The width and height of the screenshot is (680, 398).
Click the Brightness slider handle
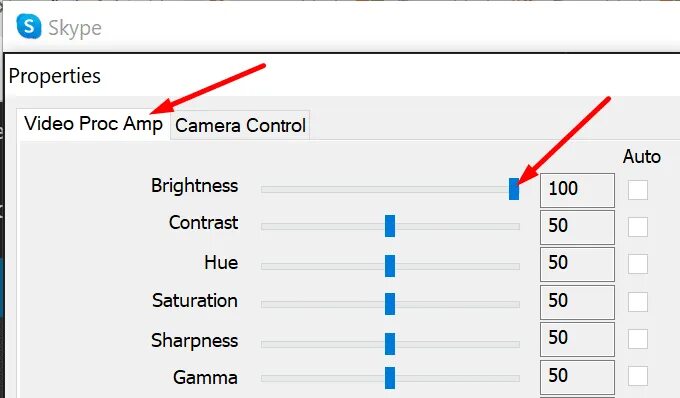coord(514,189)
